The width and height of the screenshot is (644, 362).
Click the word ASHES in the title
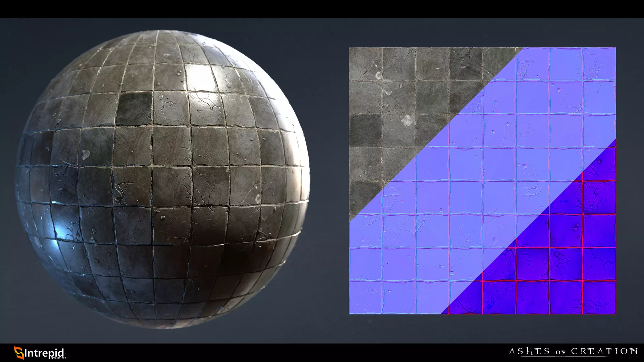point(529,352)
